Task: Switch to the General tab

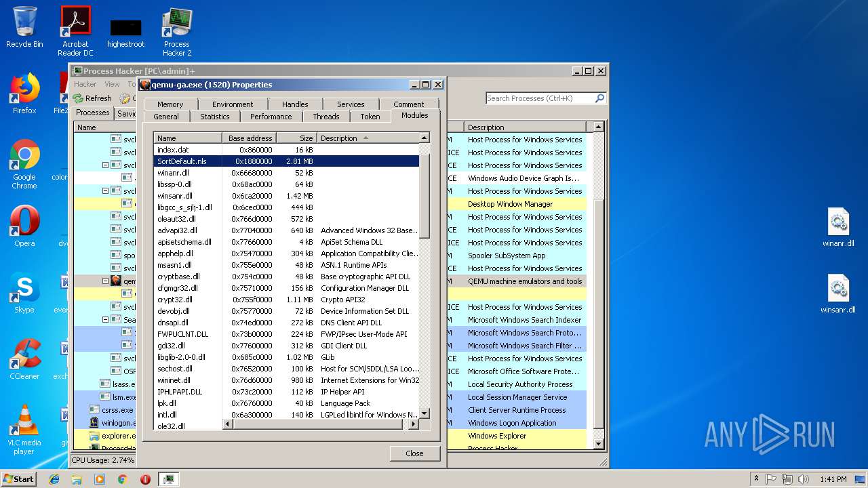Action: coord(166,117)
